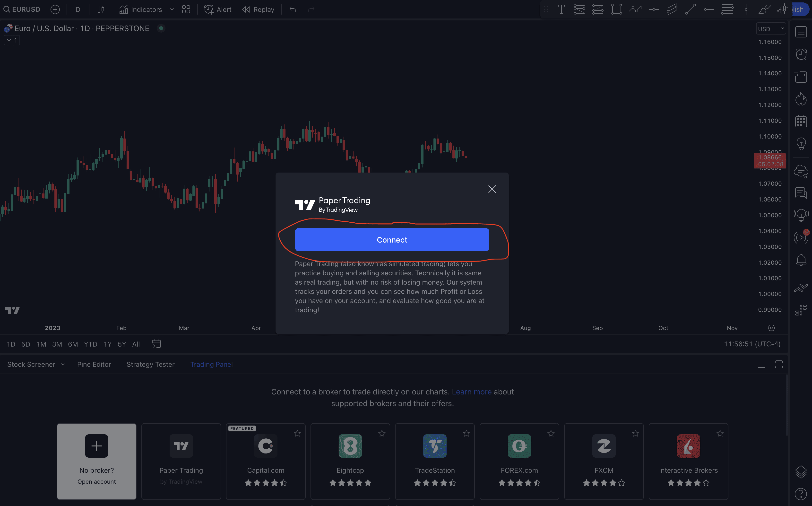812x506 pixels.
Task: Select the Text drawing tool
Action: pyautogui.click(x=561, y=9)
